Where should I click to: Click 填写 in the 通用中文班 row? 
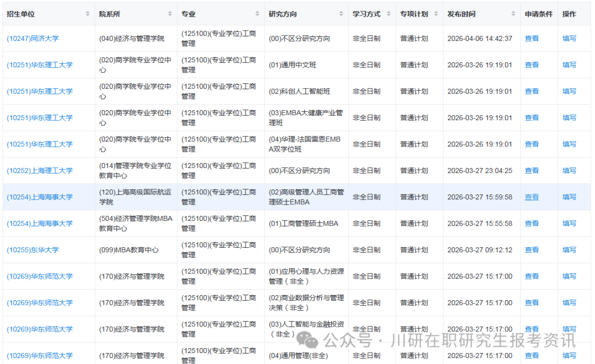(x=569, y=64)
